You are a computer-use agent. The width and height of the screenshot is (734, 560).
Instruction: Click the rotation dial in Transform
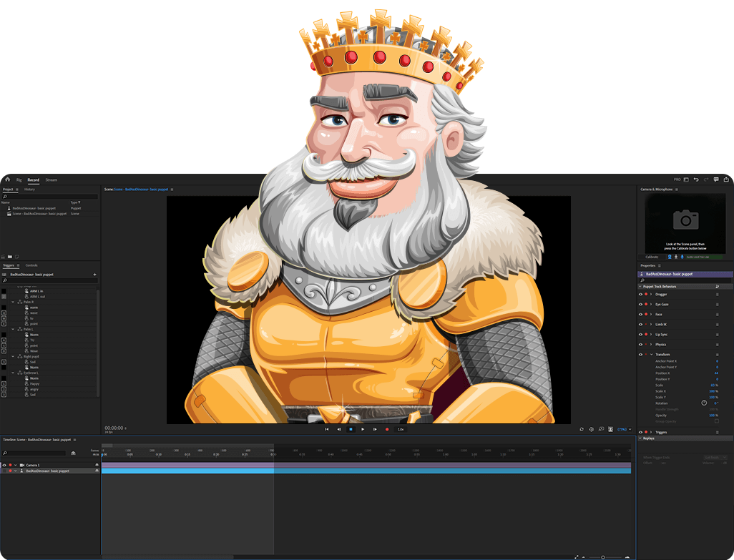point(704,403)
